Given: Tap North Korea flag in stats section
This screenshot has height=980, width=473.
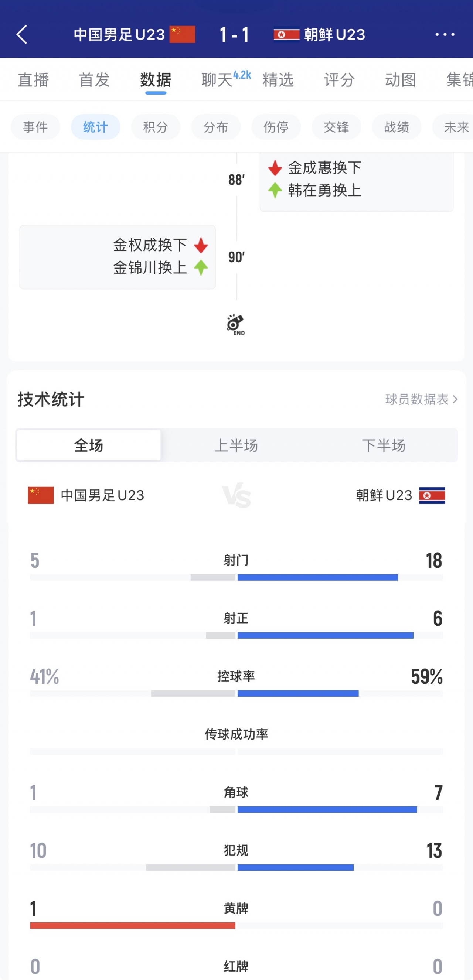Looking at the screenshot, I should click(x=432, y=495).
